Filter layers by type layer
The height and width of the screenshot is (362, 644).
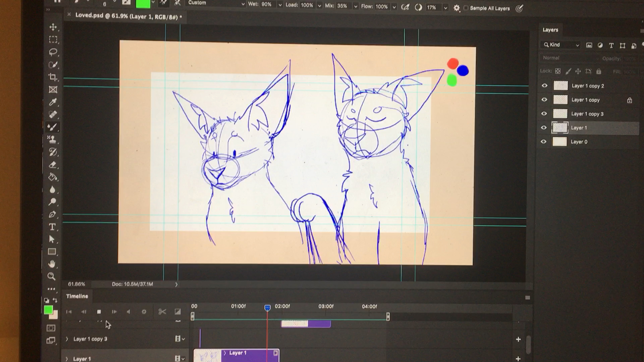point(611,46)
